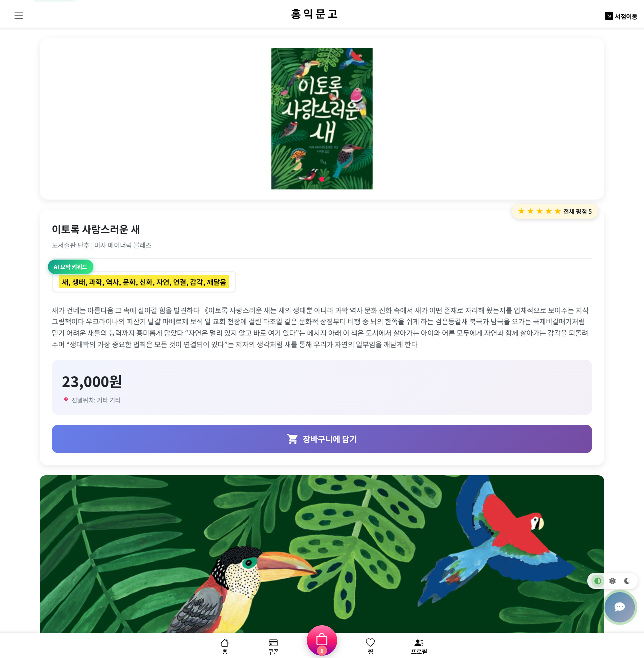This screenshot has width=644, height=658.
Task: Open the 프로필 profile icon
Action: click(419, 642)
